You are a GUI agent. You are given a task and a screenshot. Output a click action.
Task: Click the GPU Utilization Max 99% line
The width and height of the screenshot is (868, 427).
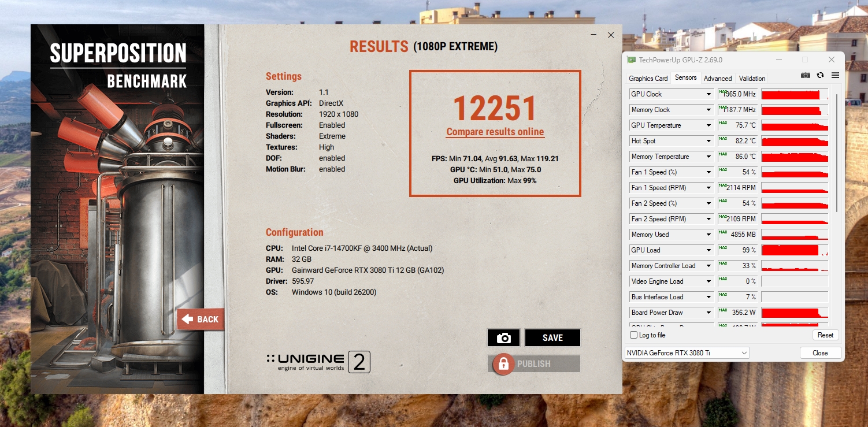click(x=495, y=181)
